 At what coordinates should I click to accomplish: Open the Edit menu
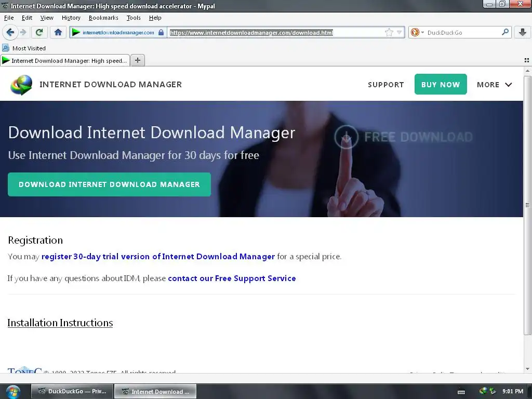27,18
